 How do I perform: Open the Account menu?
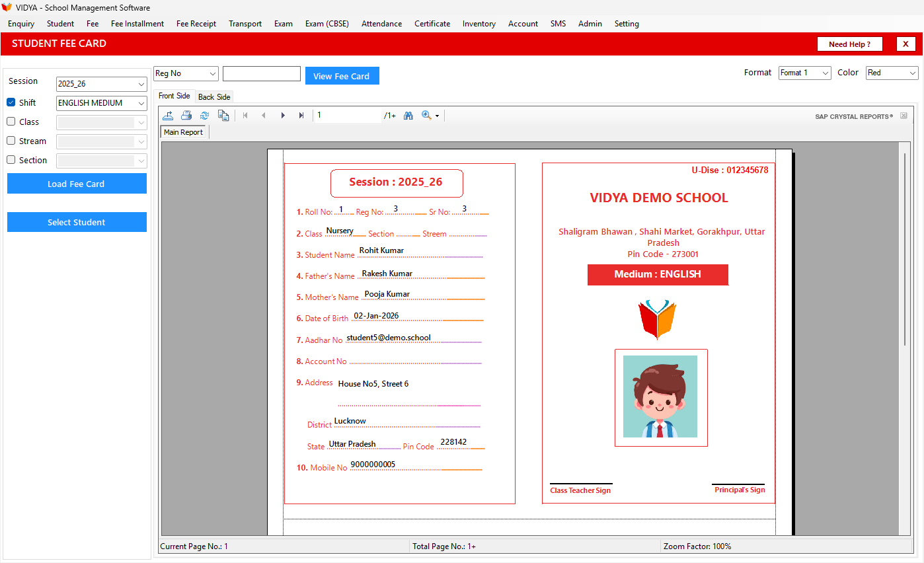tap(523, 24)
